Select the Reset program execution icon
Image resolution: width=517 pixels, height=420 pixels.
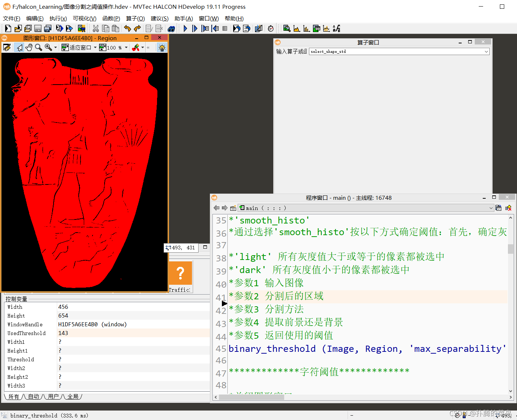pyautogui.click(x=236, y=28)
